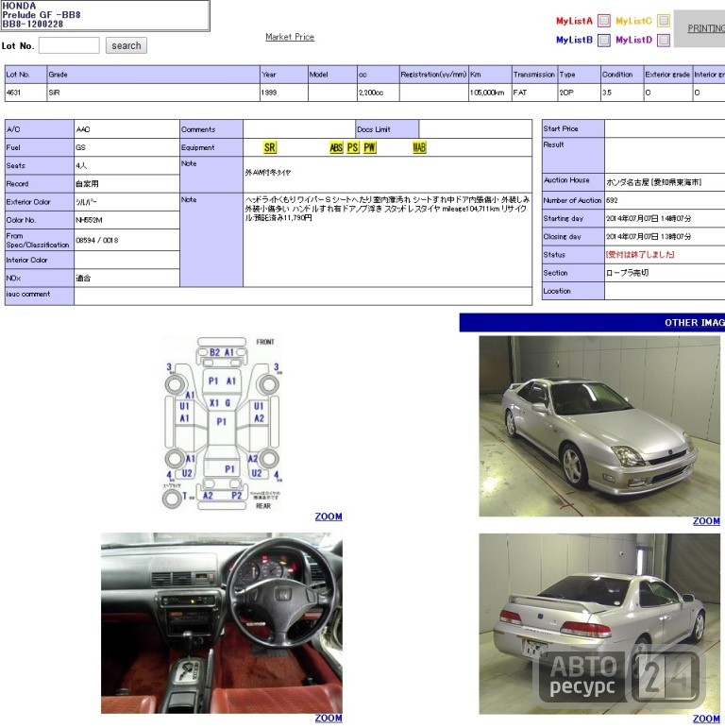725x728 pixels.
Task: Tick the MyListC checkbox
Action: 664,21
